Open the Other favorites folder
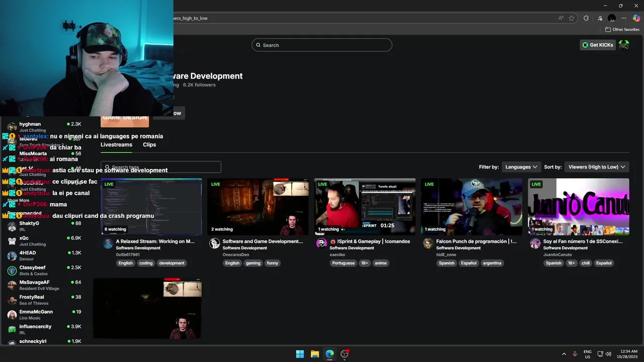Viewport: 644px width, 362px height. (622, 30)
